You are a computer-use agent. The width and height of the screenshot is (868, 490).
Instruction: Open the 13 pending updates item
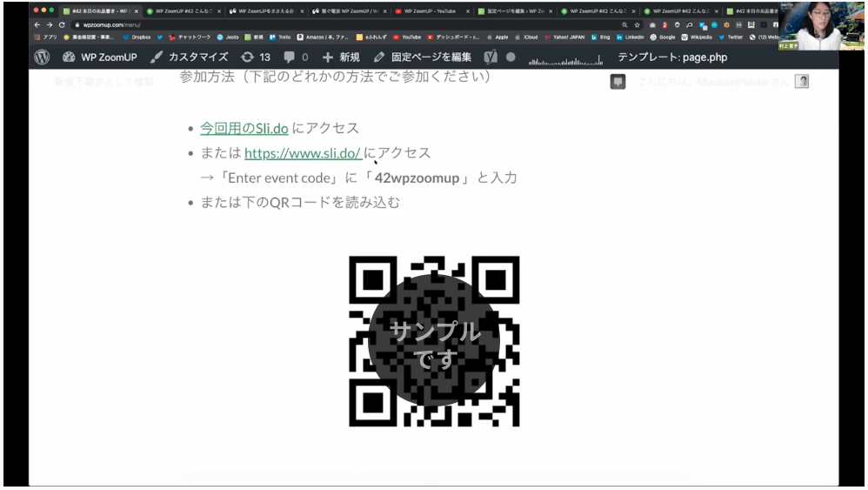point(256,57)
